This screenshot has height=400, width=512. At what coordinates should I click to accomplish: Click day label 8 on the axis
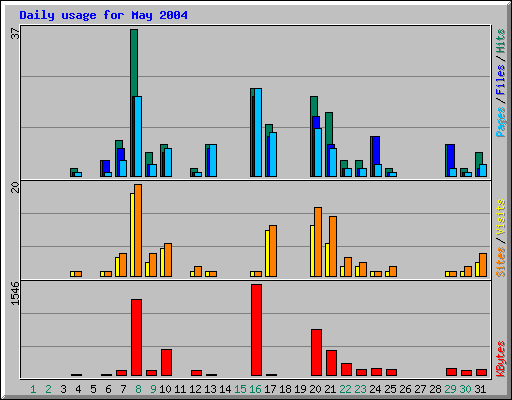pyautogui.click(x=138, y=389)
